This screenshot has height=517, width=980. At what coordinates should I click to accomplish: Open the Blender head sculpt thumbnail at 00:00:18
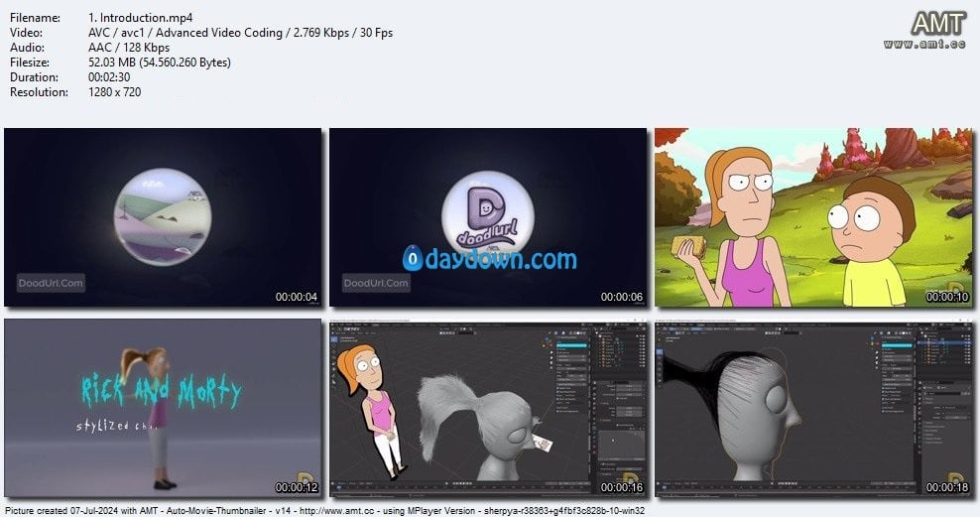click(813, 408)
